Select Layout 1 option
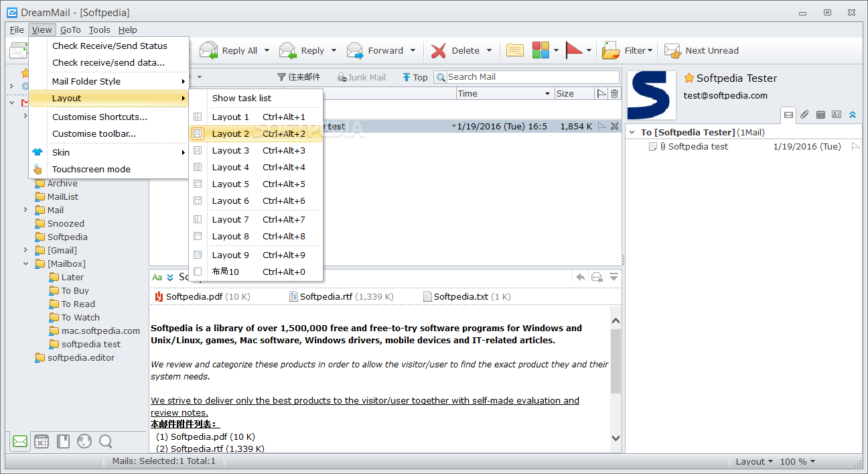Screen dimensions: 868x474 click(256, 117)
